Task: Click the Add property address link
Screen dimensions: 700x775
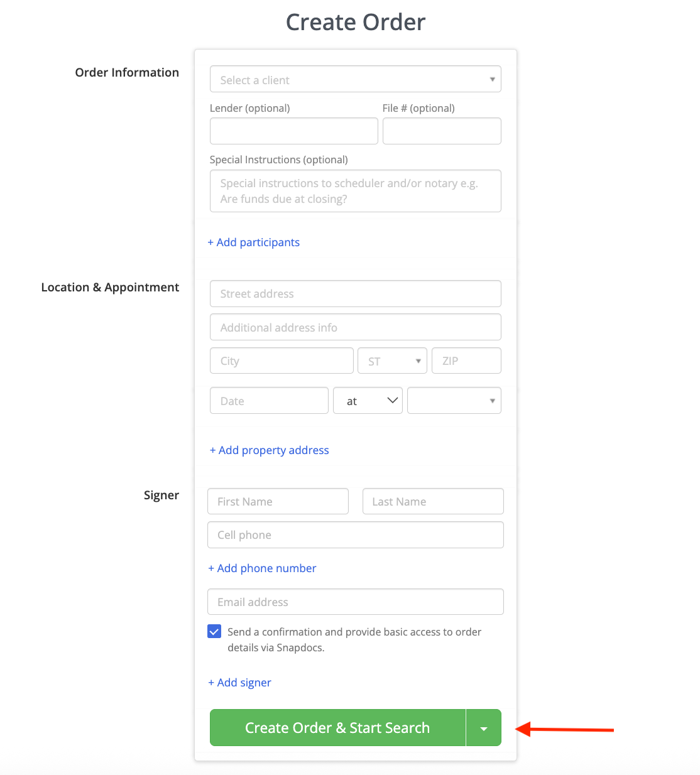Action: pos(270,450)
